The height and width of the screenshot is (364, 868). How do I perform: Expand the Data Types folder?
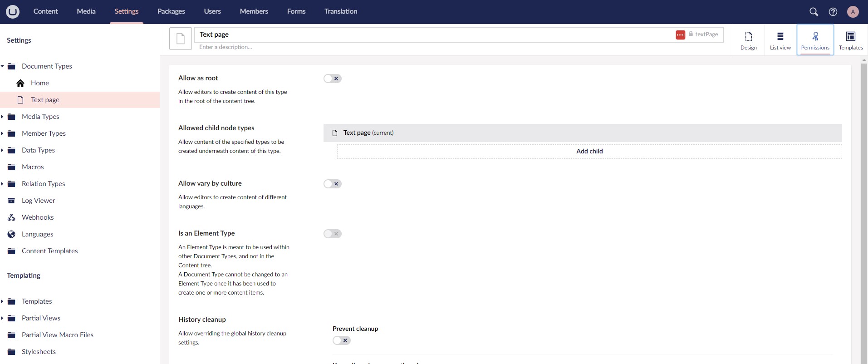point(3,150)
